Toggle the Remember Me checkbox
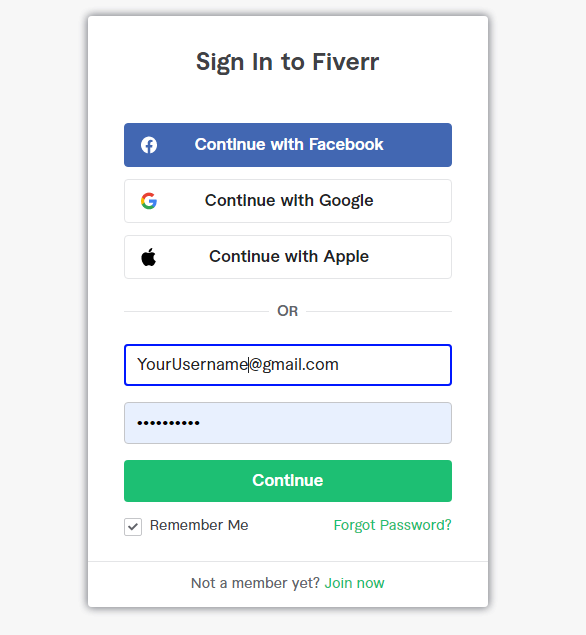 click(x=133, y=527)
